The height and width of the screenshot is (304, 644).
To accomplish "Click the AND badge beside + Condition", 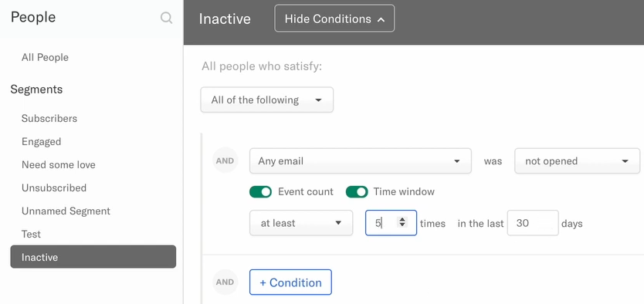I will pos(225,282).
